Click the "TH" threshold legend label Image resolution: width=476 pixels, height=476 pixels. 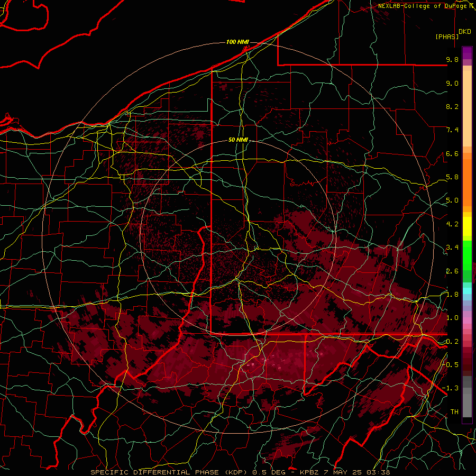tap(454, 411)
